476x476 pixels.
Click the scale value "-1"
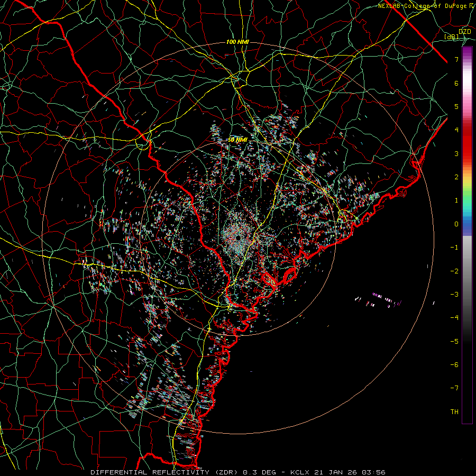(x=454, y=248)
